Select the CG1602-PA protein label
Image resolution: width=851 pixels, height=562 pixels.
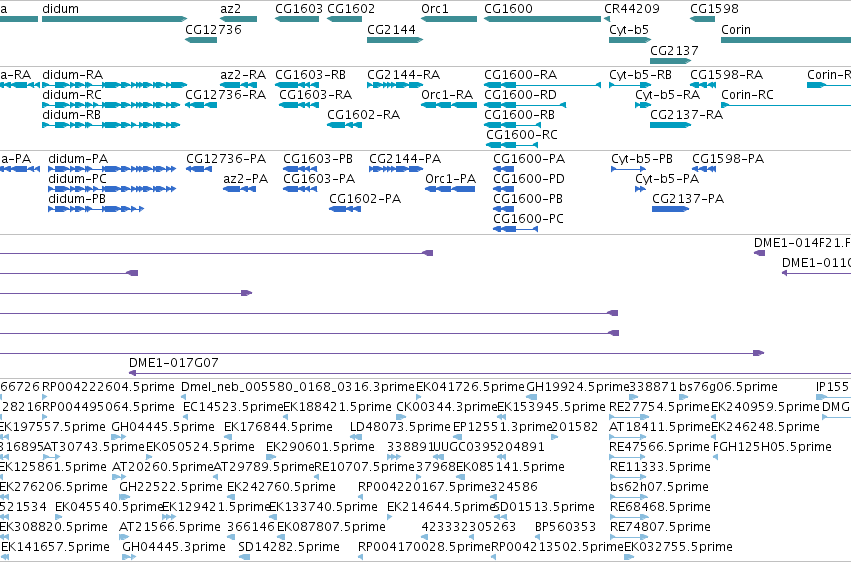point(365,199)
